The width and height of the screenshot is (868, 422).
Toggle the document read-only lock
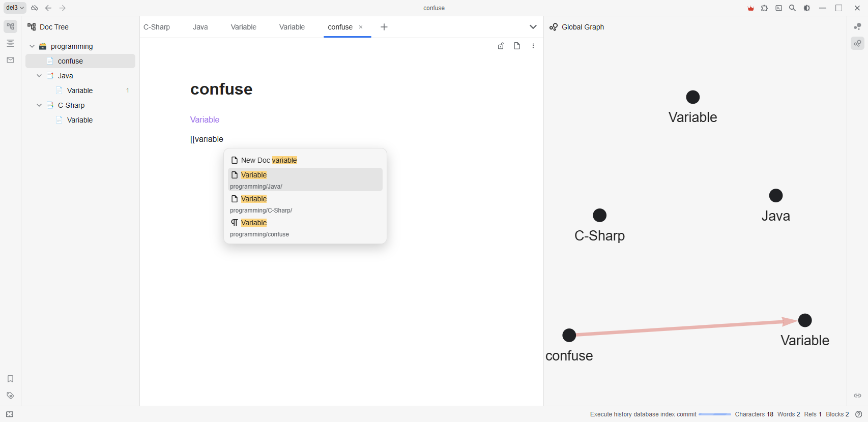(x=501, y=46)
